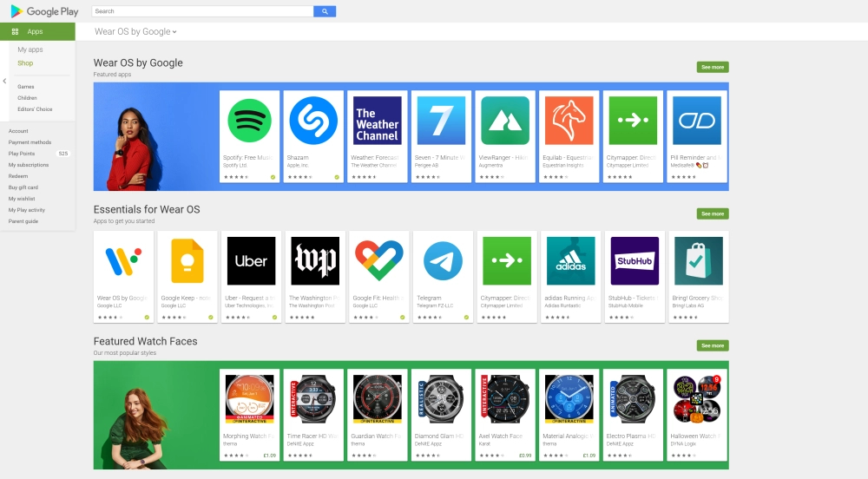This screenshot has height=479, width=868.
Task: Open the Time Racer HD watch face
Action: (x=313, y=399)
